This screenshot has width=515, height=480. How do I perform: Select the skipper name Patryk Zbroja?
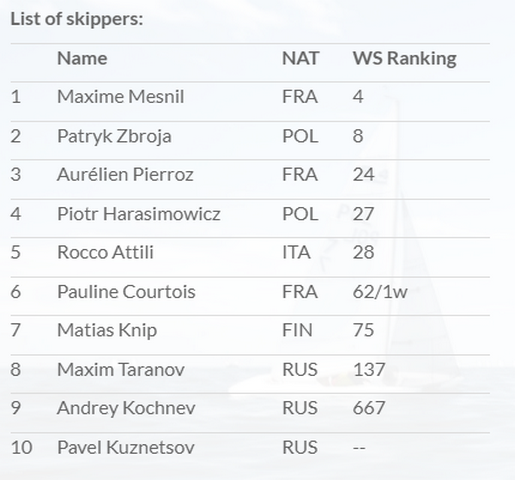114,136
